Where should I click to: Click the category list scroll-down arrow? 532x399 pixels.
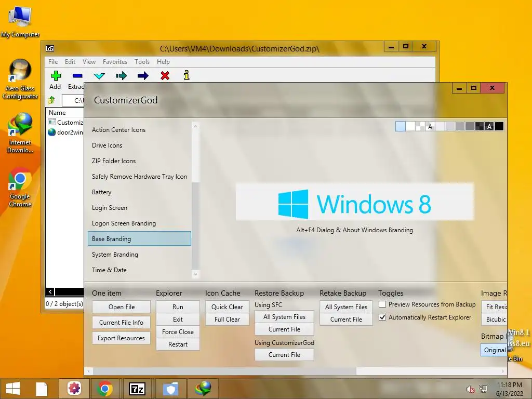(195, 274)
